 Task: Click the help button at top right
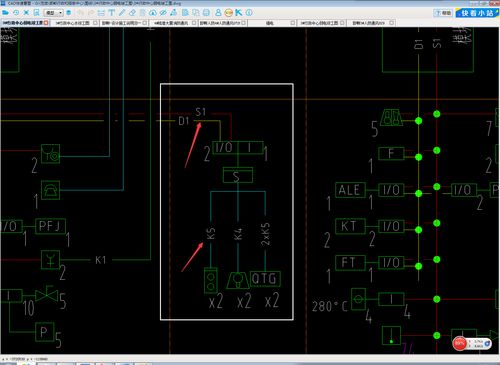(x=443, y=13)
